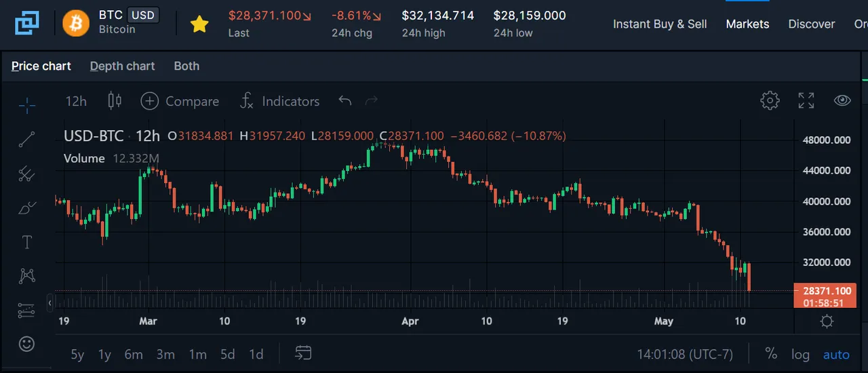Set date range to 5y

pyautogui.click(x=78, y=354)
